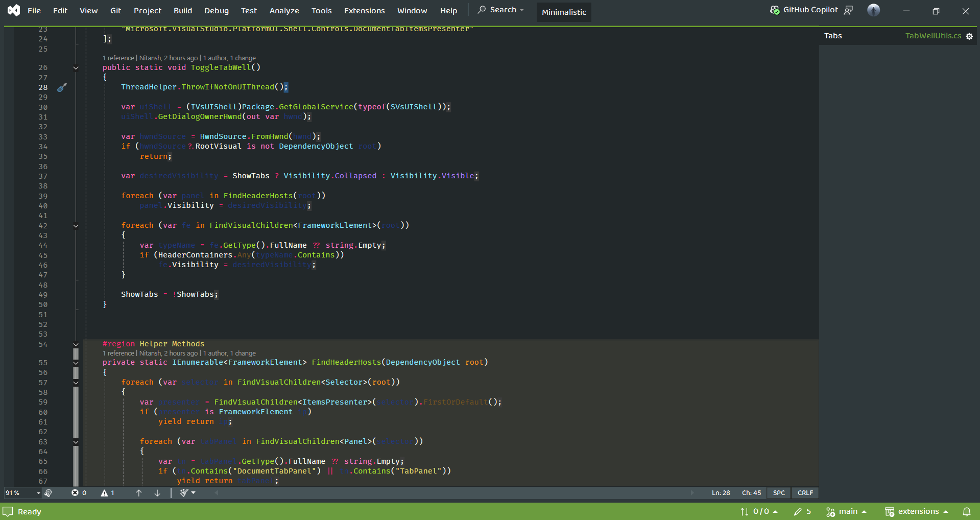Open the notifications bell icon
980x520 pixels.
(x=967, y=511)
